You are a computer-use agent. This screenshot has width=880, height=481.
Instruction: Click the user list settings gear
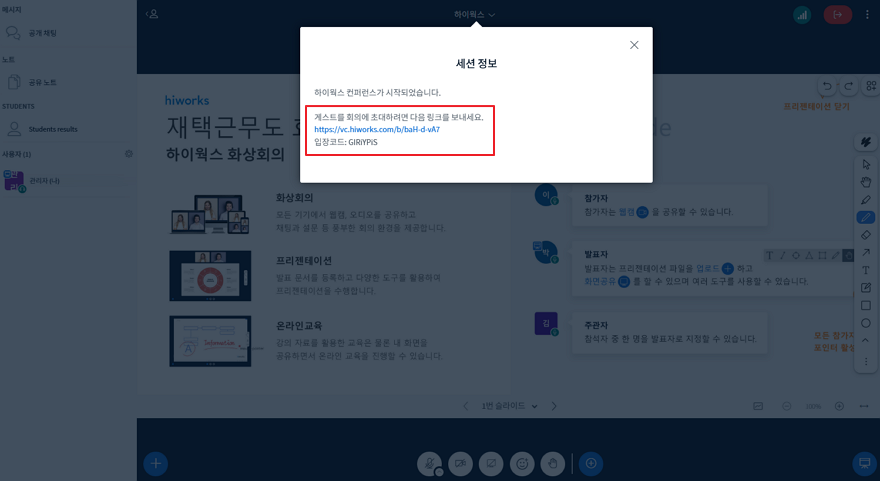pos(128,154)
